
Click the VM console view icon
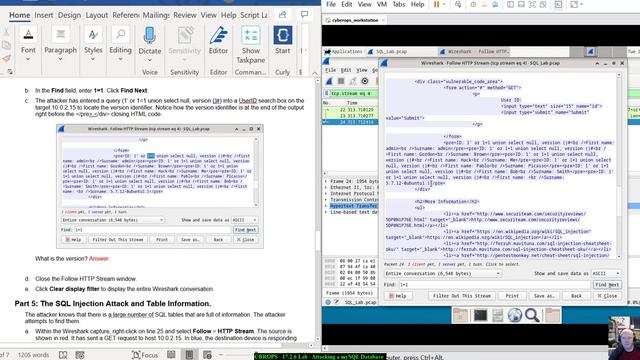click(558, 4)
